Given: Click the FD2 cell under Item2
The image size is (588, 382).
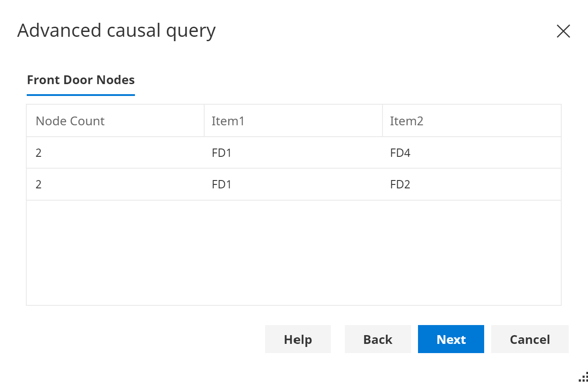Looking at the screenshot, I should [400, 184].
